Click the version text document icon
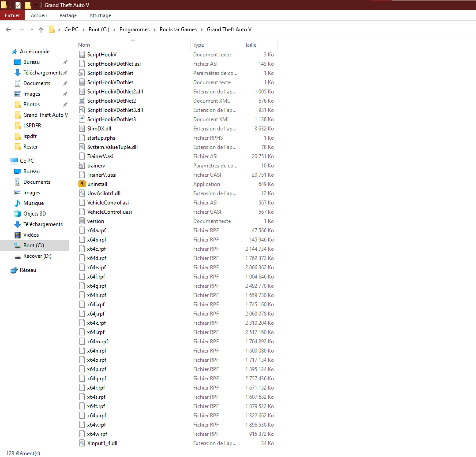 (82, 221)
